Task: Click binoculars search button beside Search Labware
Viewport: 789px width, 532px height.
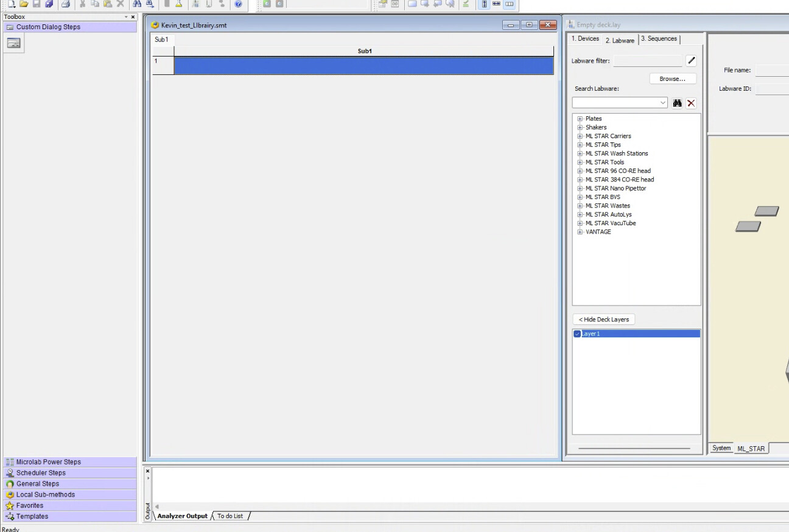Action: tap(677, 103)
